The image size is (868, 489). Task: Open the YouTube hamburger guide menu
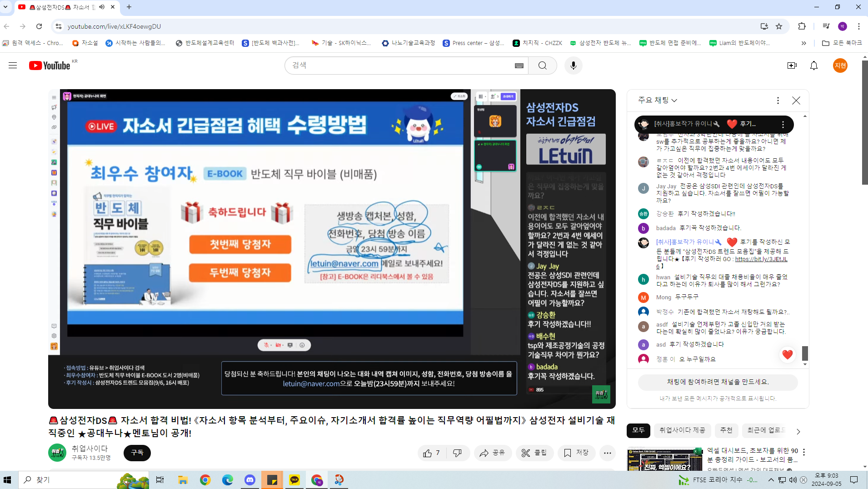[13, 66]
